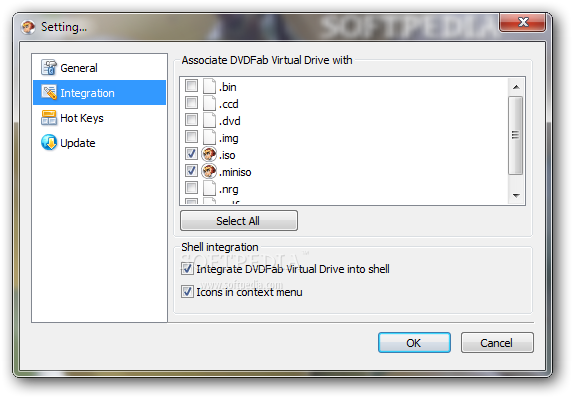573x398 pixels.
Task: Click the file icon next to .dvd
Action: [x=209, y=120]
